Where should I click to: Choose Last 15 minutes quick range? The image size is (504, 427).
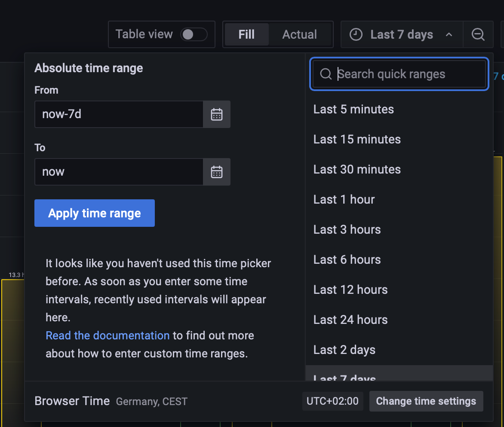click(x=357, y=139)
